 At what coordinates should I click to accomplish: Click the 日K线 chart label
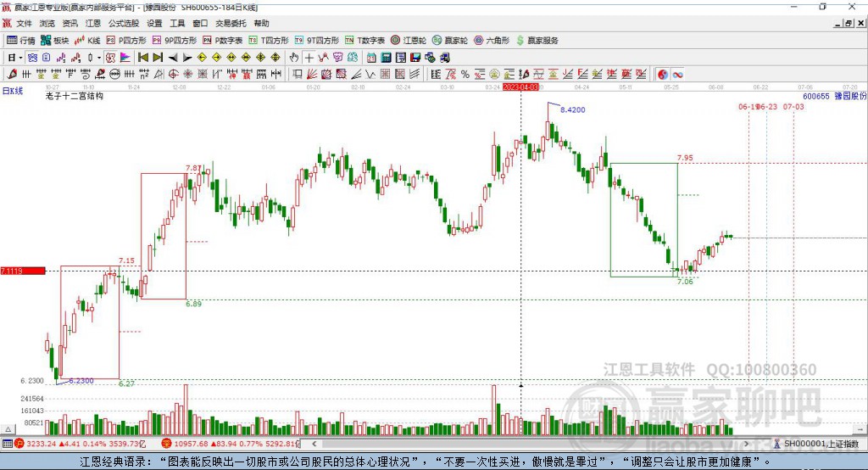(x=13, y=91)
